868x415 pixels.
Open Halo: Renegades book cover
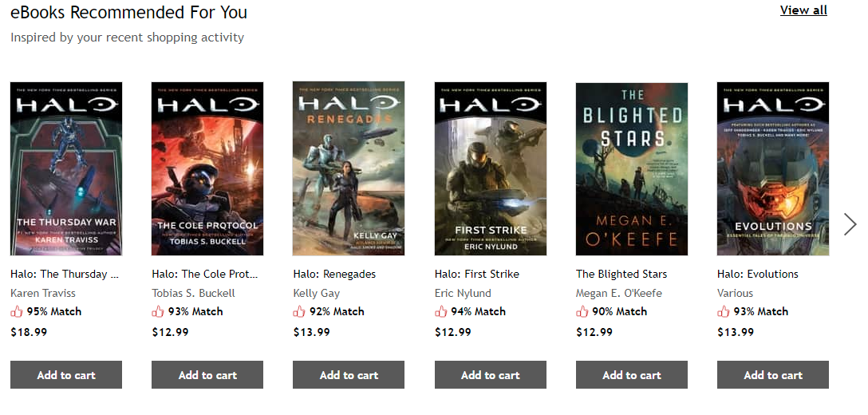349,168
